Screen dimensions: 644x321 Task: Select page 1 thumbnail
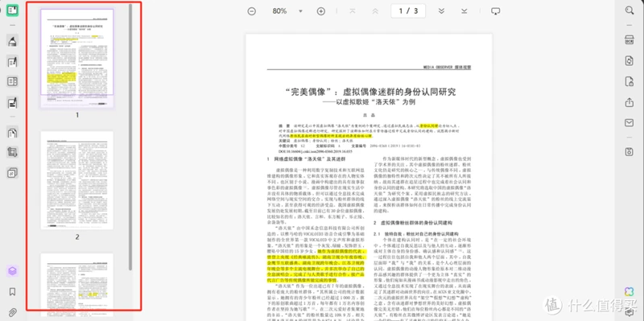(76, 58)
